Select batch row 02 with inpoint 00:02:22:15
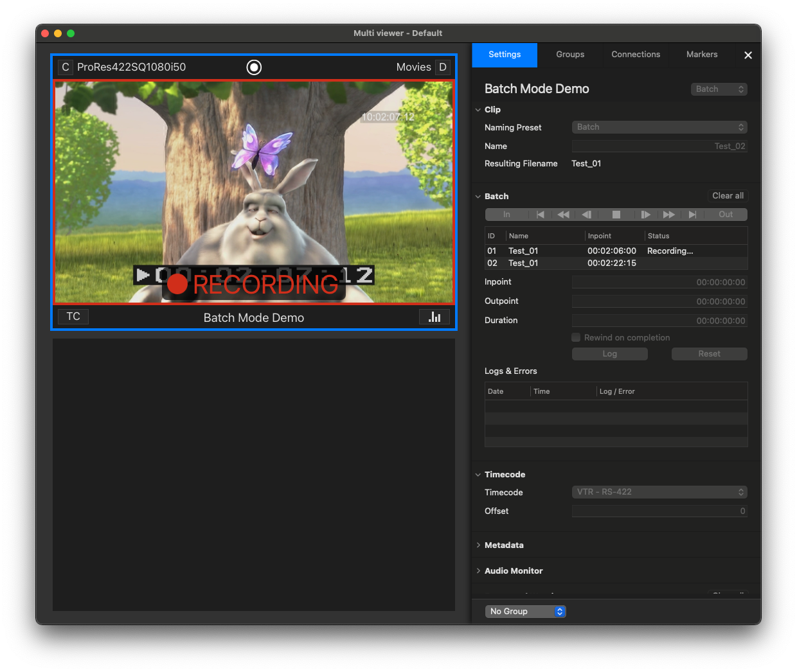Screen dimensions: 797x672 pyautogui.click(x=616, y=263)
